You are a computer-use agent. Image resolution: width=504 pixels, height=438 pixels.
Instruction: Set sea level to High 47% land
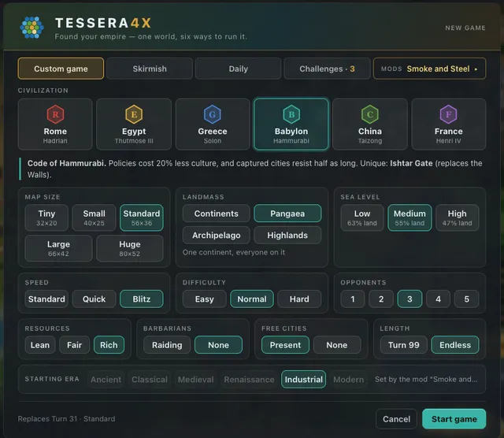457,217
